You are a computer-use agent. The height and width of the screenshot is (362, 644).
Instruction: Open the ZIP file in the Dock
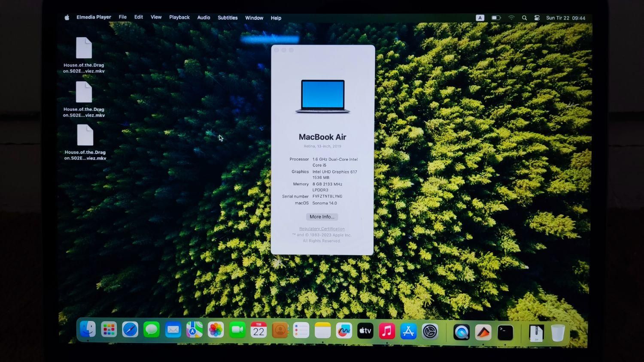[536, 333]
